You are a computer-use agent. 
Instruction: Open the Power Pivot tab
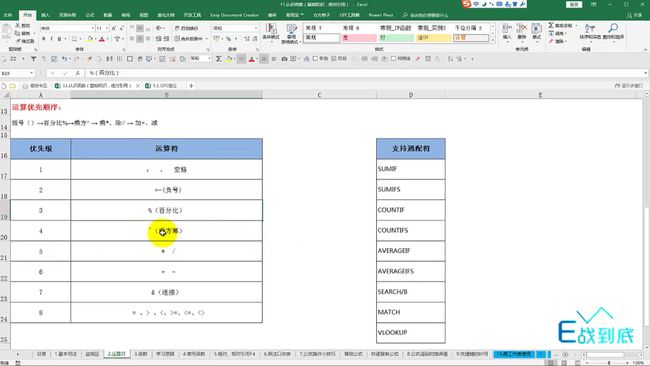tap(381, 15)
